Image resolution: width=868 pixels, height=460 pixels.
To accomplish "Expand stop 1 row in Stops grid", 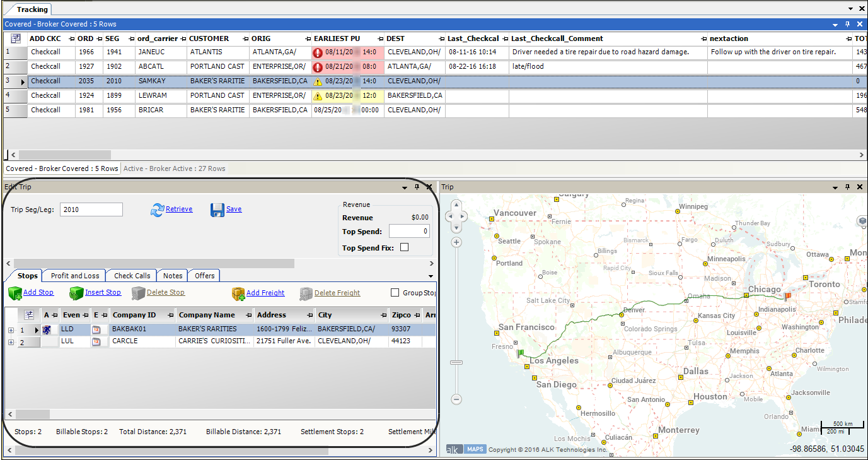I will [11, 330].
